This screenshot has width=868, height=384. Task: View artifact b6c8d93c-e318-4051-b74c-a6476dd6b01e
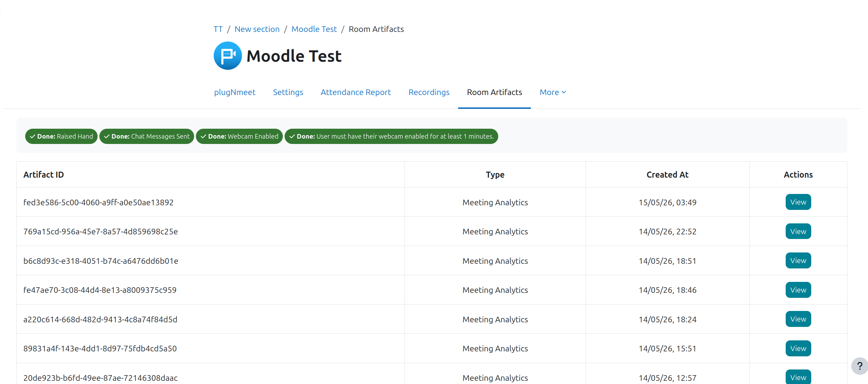(x=798, y=261)
